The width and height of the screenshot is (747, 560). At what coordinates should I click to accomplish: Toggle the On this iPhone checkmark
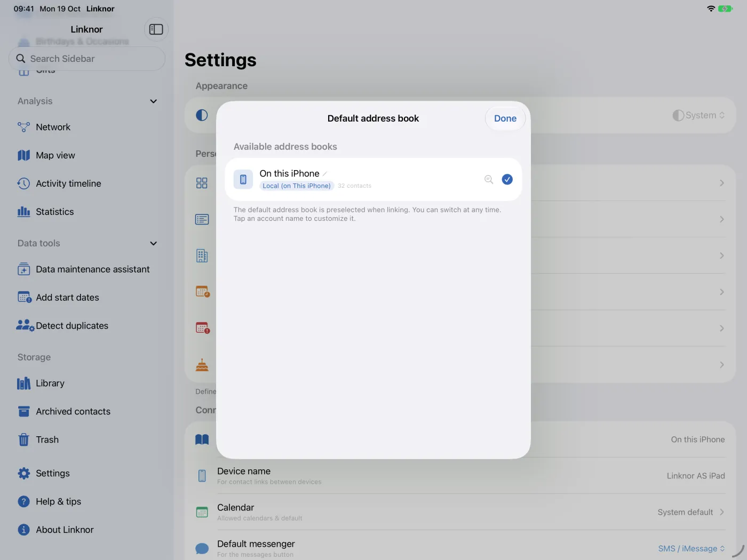coord(507,180)
